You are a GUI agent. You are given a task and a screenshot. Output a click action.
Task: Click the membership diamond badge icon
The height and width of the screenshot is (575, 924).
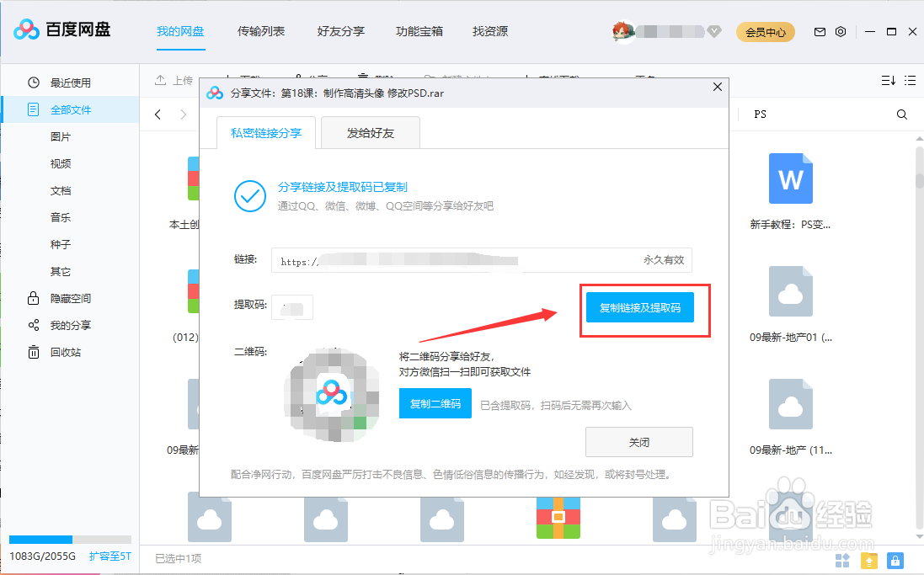click(714, 31)
